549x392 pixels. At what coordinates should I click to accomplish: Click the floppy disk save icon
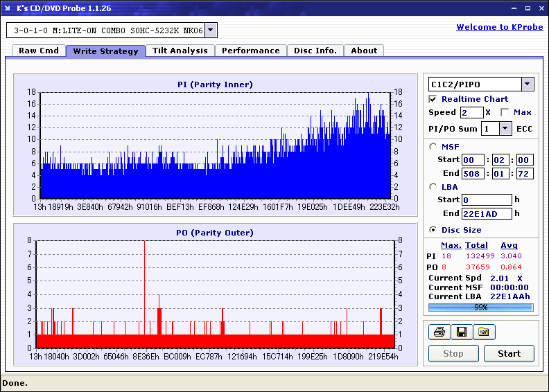(x=461, y=332)
